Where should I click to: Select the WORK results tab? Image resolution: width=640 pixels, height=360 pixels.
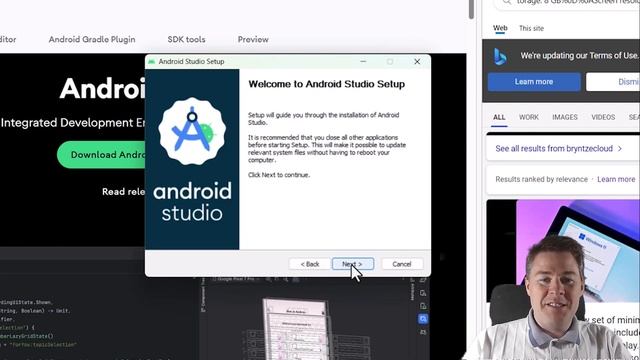[x=529, y=117]
